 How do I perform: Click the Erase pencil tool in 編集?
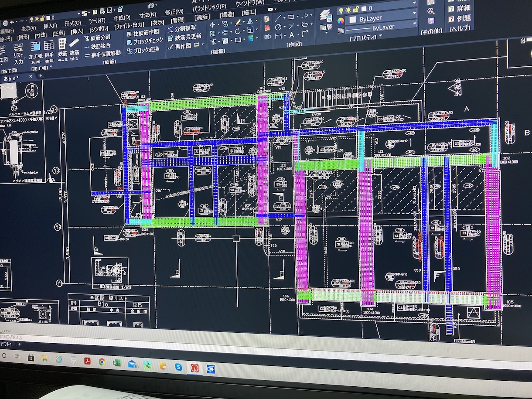(238, 22)
